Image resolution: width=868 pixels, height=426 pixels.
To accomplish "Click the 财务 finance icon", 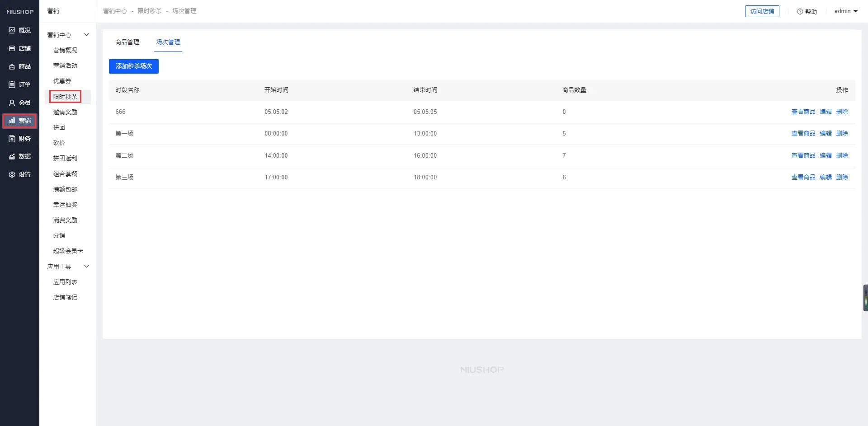I will point(12,139).
